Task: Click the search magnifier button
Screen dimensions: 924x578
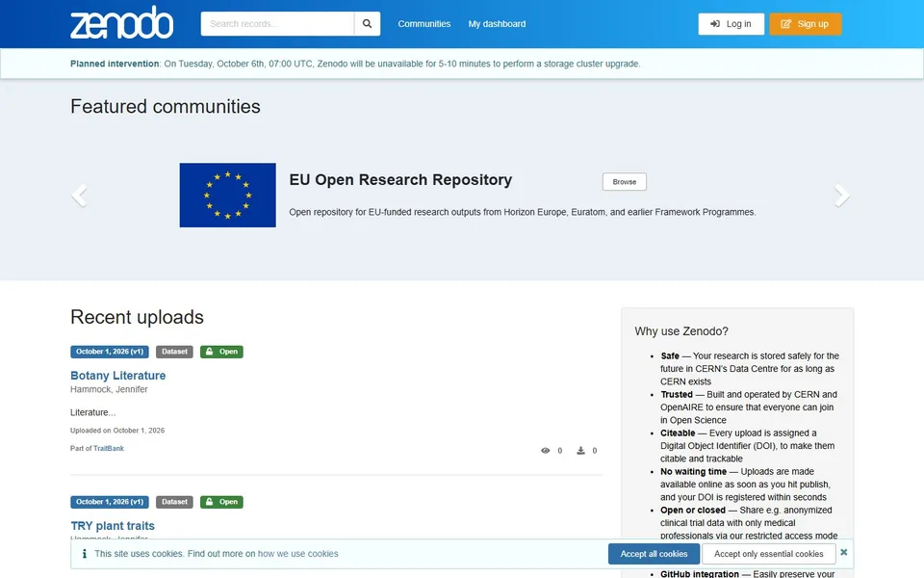Action: coord(367,23)
